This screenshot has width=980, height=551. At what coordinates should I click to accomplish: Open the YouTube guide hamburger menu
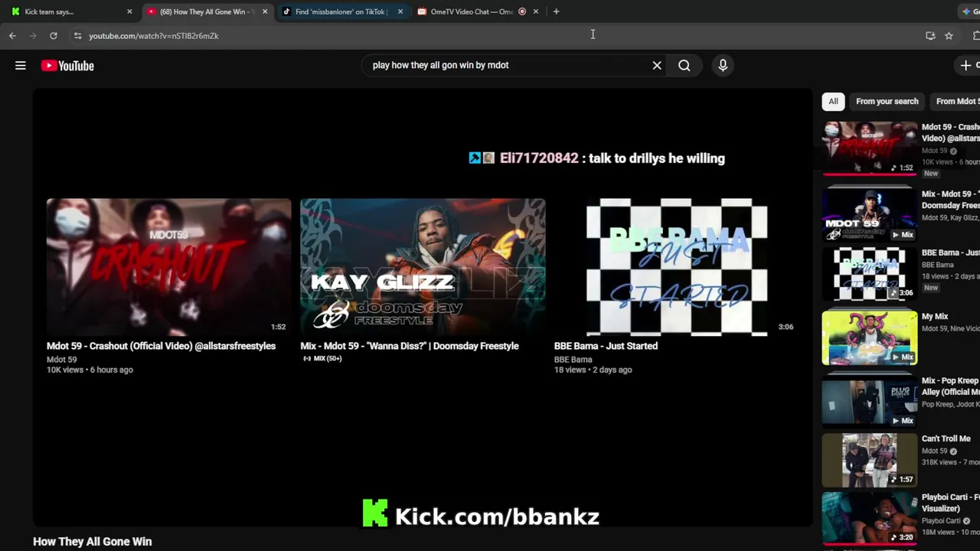(x=21, y=66)
